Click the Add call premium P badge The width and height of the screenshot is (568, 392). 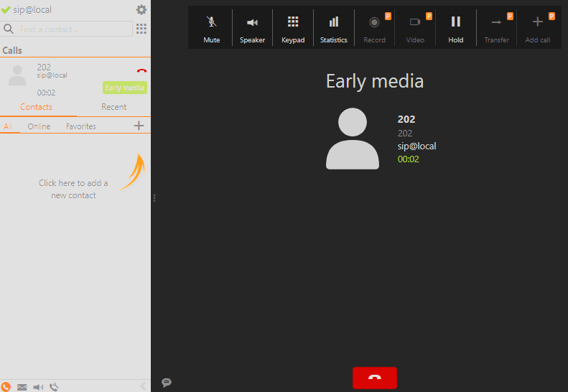pyautogui.click(x=551, y=16)
